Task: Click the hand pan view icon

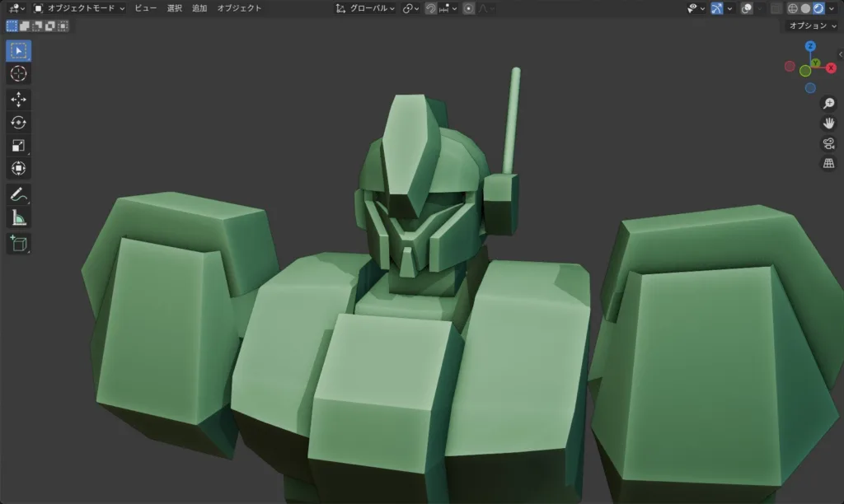Action: [x=829, y=124]
